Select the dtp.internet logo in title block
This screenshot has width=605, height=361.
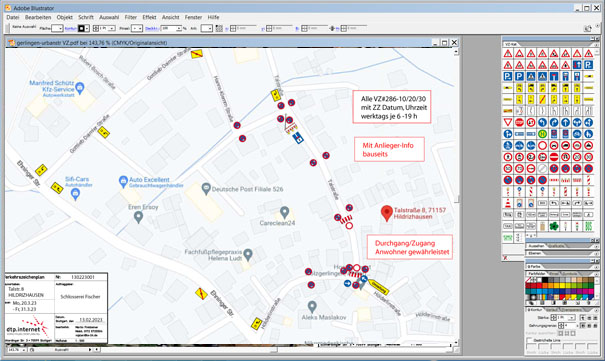coord(28,327)
